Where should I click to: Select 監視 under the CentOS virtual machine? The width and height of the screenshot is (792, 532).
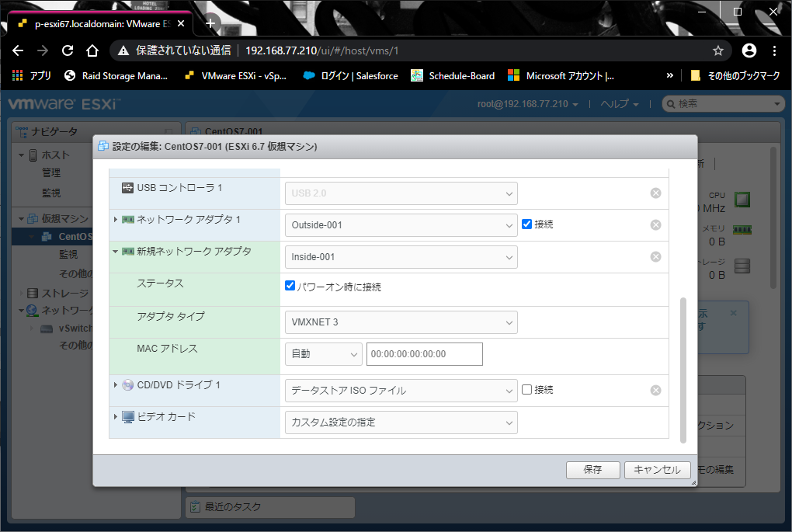68,254
